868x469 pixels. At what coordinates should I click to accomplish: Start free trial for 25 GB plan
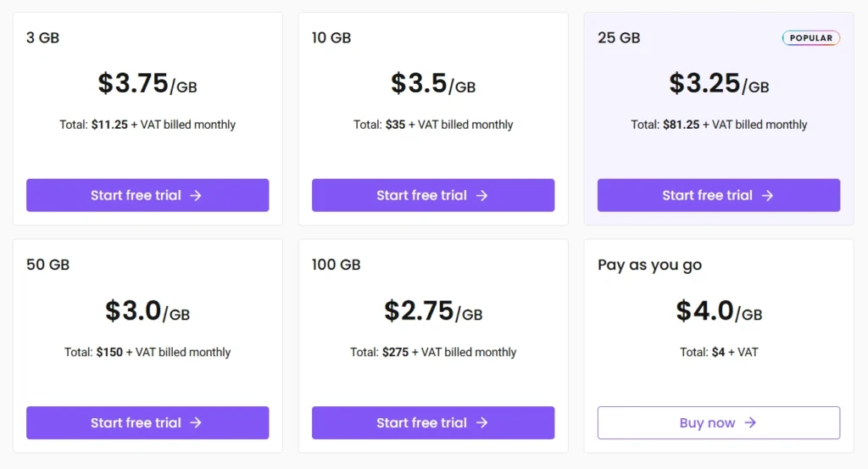click(x=719, y=195)
